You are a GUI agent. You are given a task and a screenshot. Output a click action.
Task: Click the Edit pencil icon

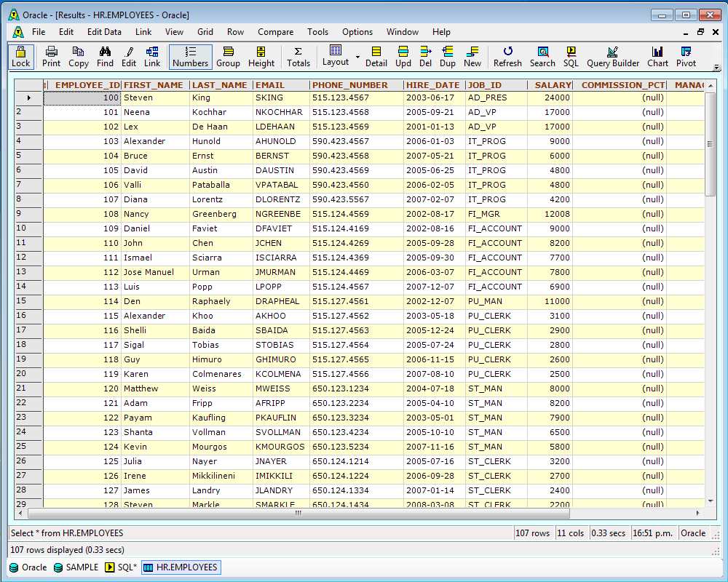129,57
